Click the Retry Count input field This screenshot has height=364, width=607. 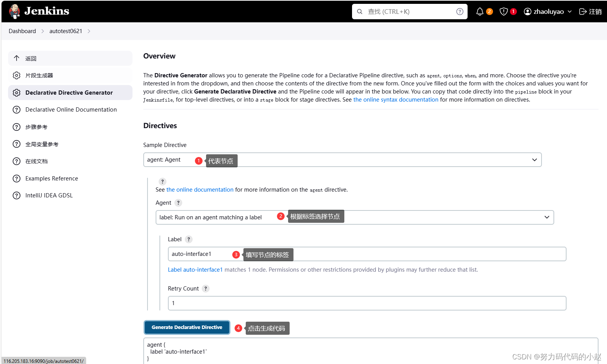(x=367, y=303)
